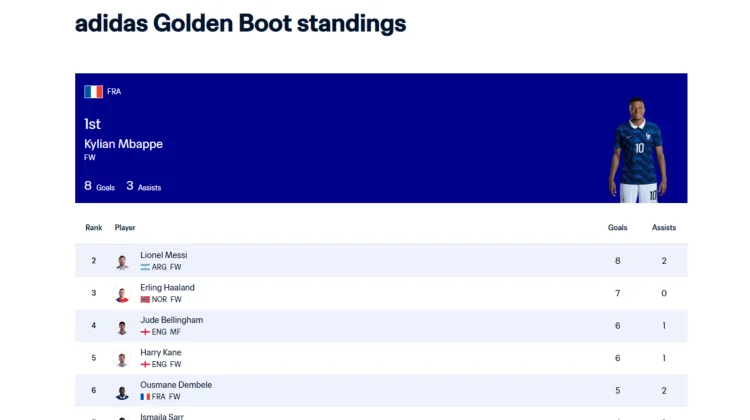Select the Ismaila Sarr row name
Image resolution: width=750 pixels, height=420 pixels.
[162, 416]
